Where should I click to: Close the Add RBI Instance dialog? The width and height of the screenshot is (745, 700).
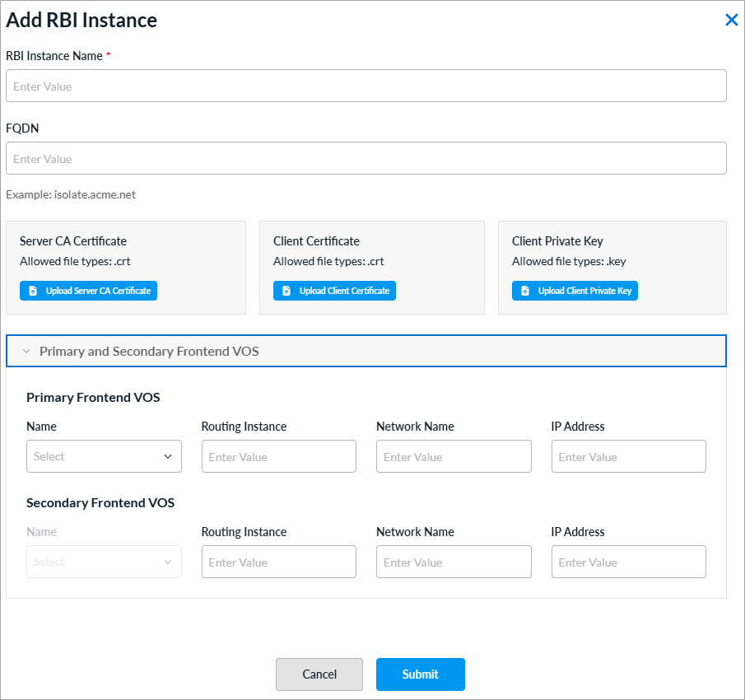731,19
